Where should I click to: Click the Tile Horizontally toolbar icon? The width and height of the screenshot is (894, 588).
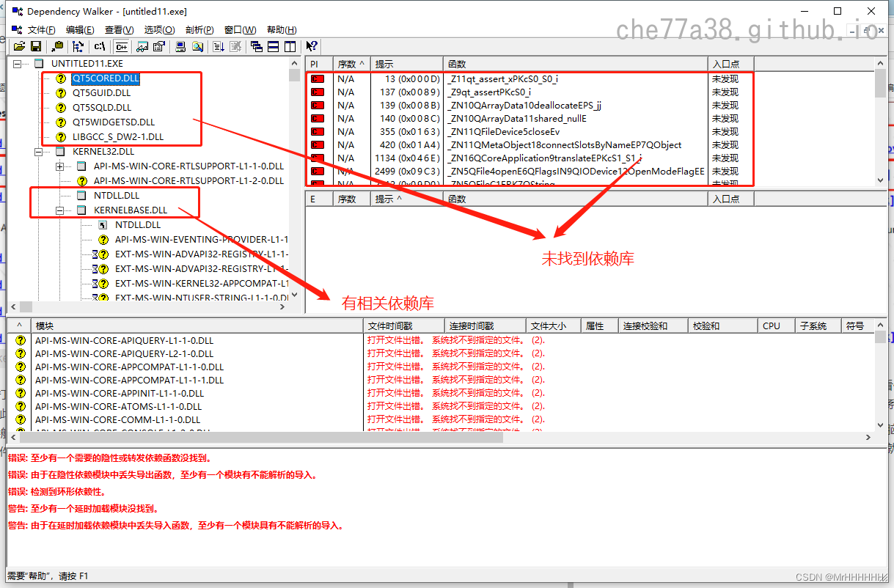(x=273, y=46)
